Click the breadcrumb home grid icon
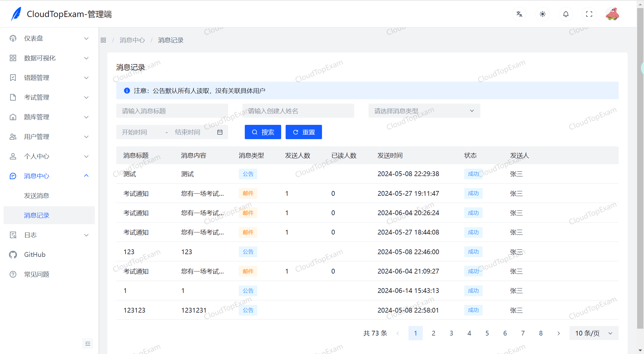The image size is (644, 354). 103,40
